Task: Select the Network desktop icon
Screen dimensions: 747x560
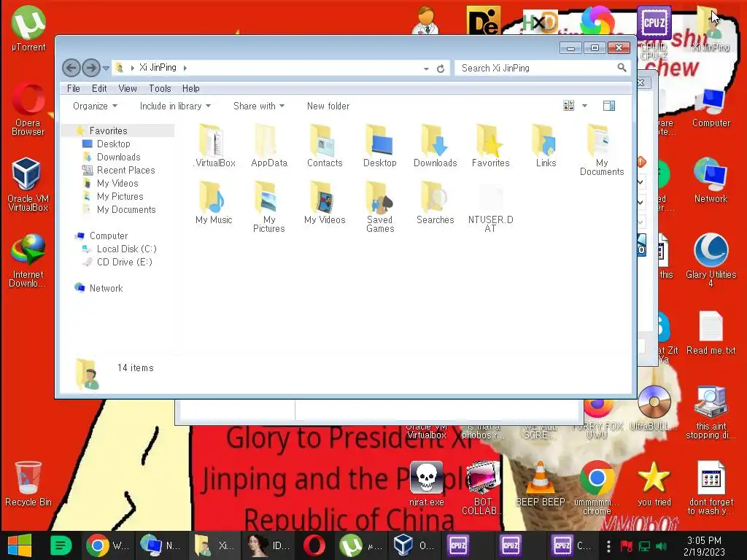Action: point(711,181)
